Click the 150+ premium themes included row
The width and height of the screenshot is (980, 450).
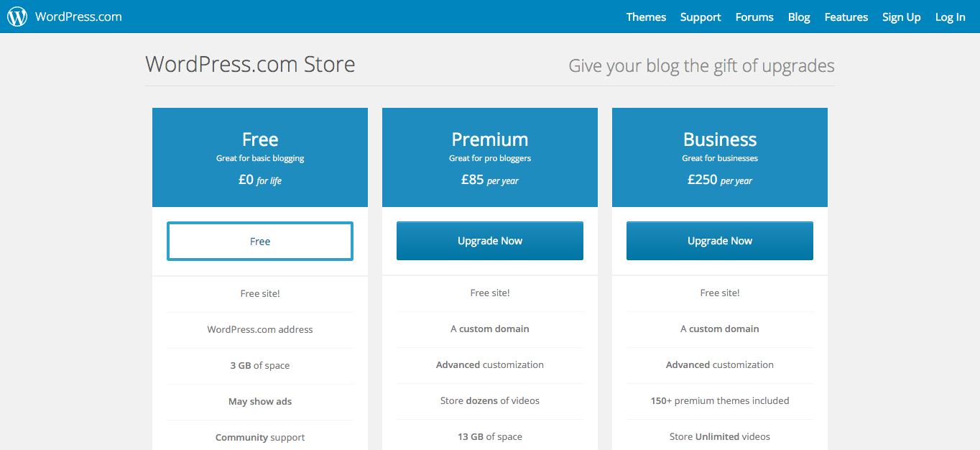[x=719, y=400]
